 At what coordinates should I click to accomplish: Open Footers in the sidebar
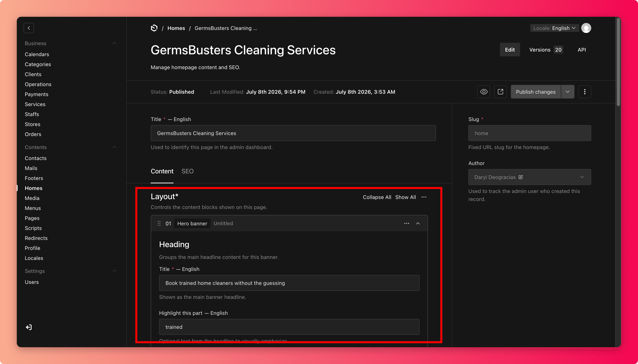[x=34, y=178]
